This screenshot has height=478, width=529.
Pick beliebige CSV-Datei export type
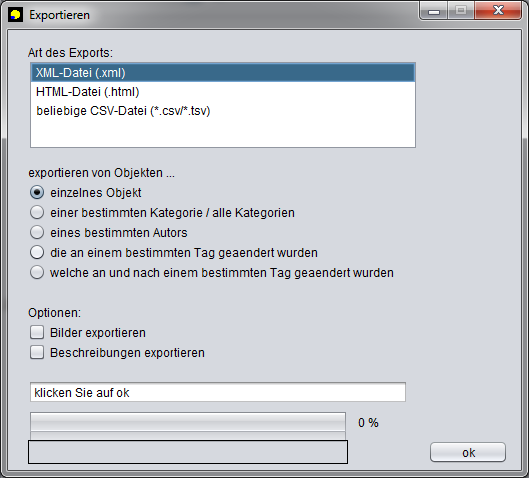223,111
